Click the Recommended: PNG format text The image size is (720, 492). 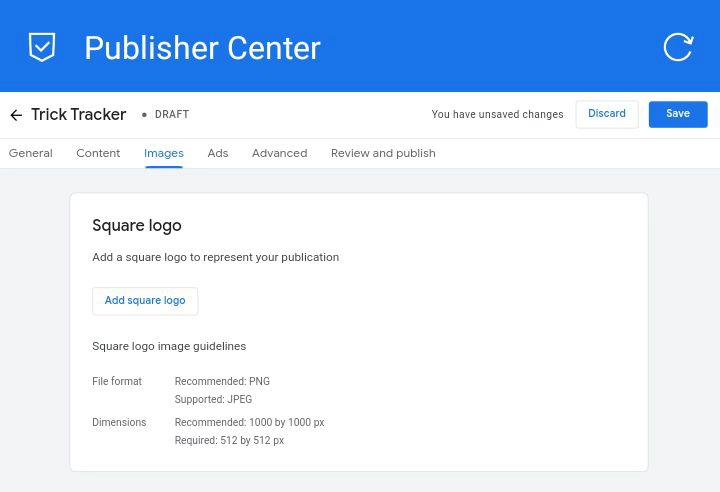[x=222, y=381]
